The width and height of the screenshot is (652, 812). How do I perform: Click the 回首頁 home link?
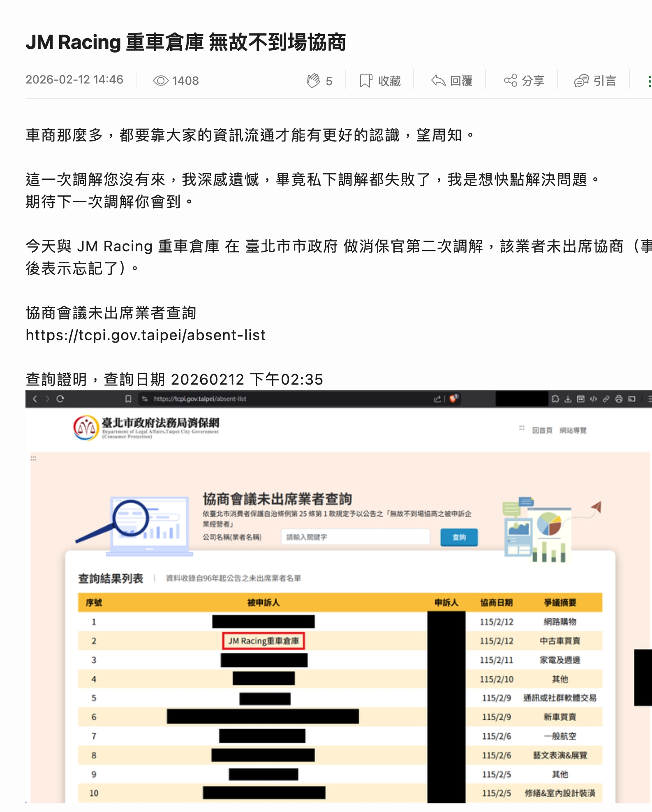[x=542, y=430]
